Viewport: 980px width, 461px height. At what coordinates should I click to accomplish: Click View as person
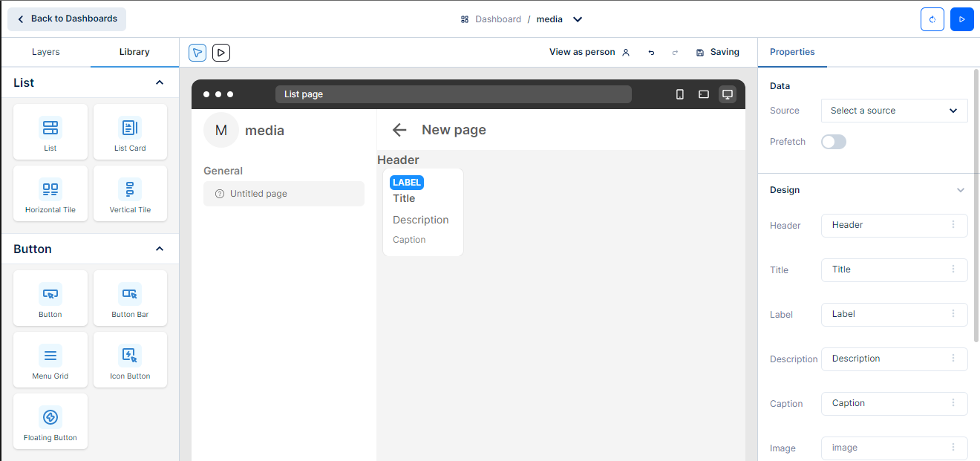click(589, 52)
